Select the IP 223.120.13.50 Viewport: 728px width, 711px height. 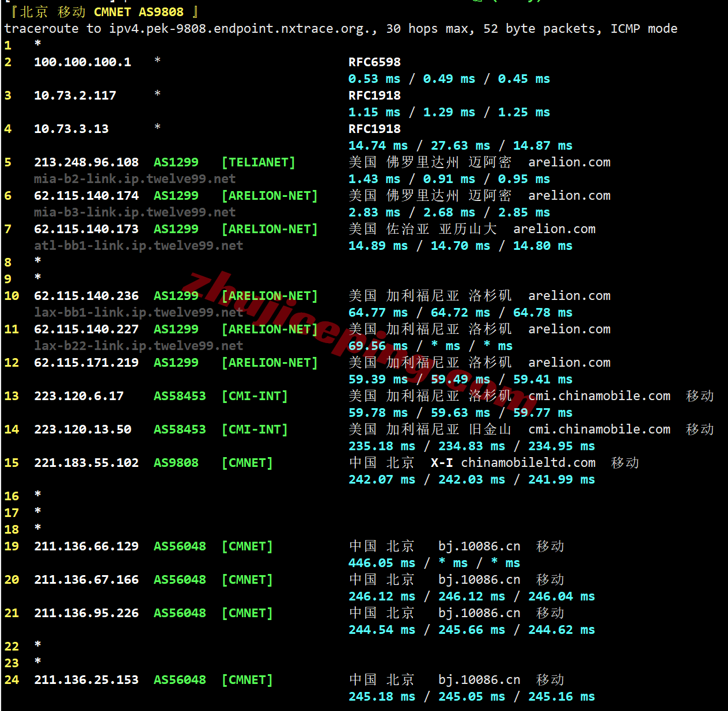point(82,429)
